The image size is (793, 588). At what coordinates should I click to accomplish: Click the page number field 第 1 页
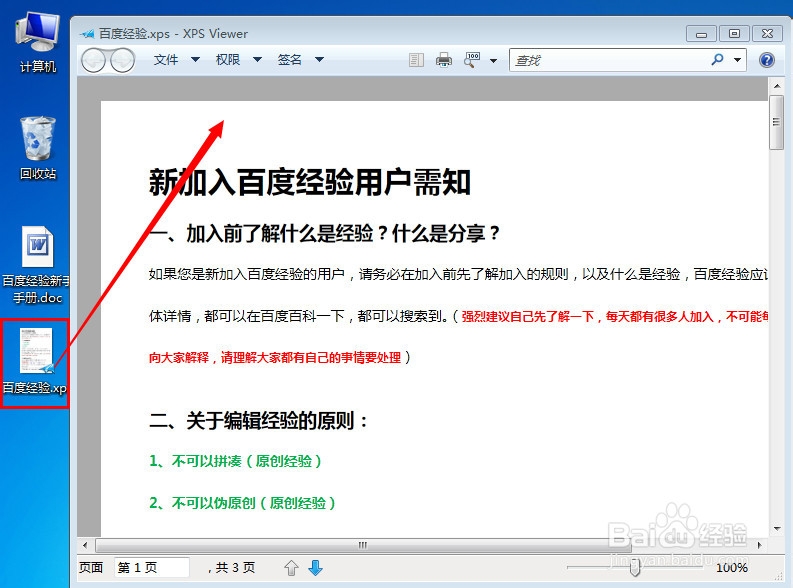point(152,568)
